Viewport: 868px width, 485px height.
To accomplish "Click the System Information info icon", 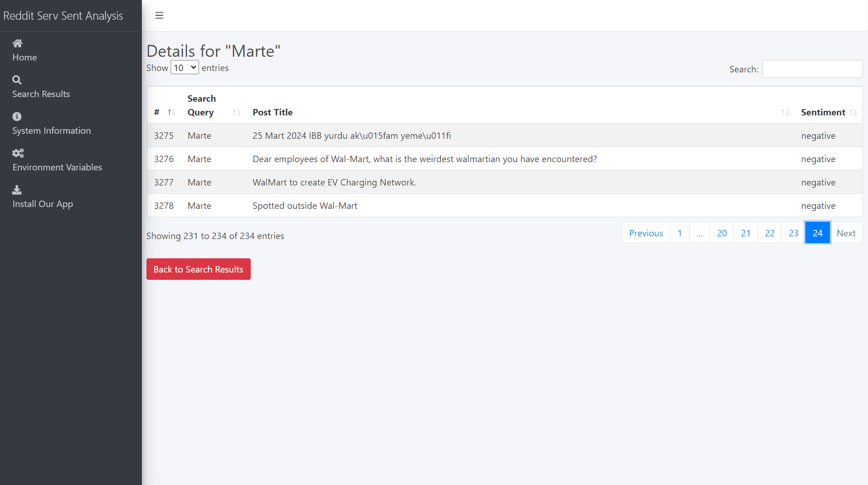I will [x=17, y=117].
